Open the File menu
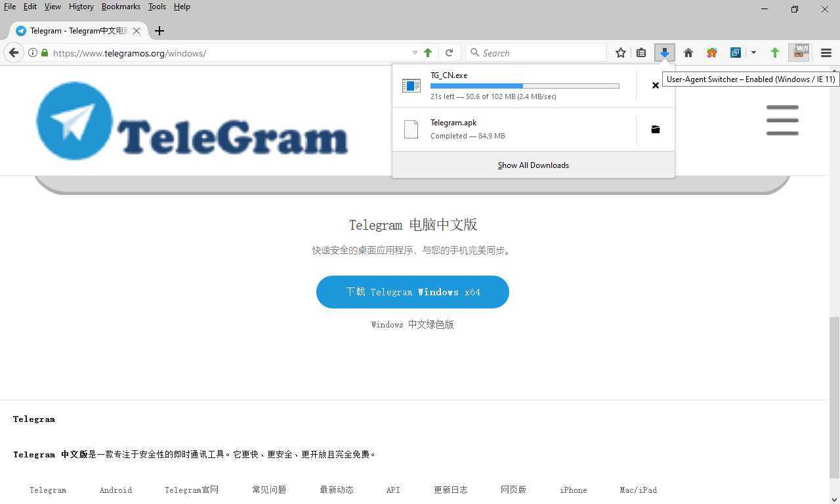 tap(10, 7)
